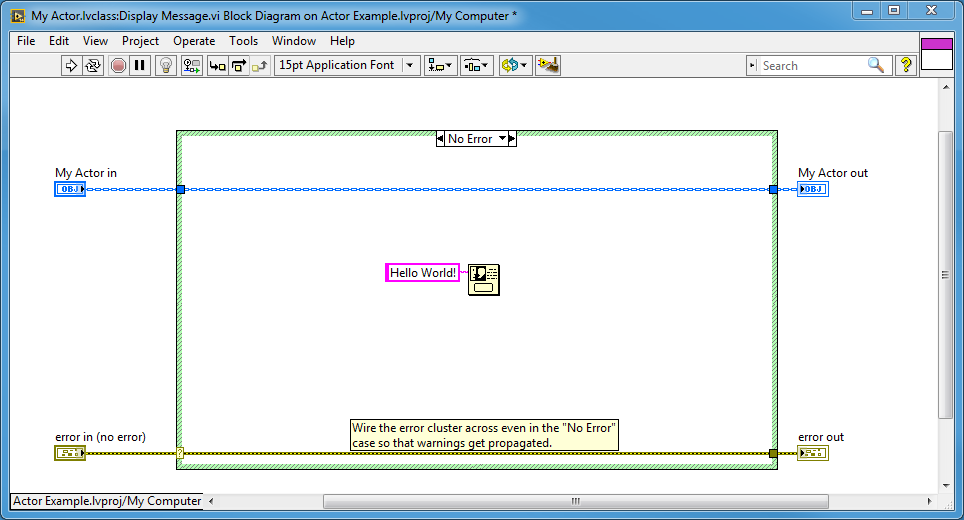Click the vertical scrollbar thumb

coord(945,275)
